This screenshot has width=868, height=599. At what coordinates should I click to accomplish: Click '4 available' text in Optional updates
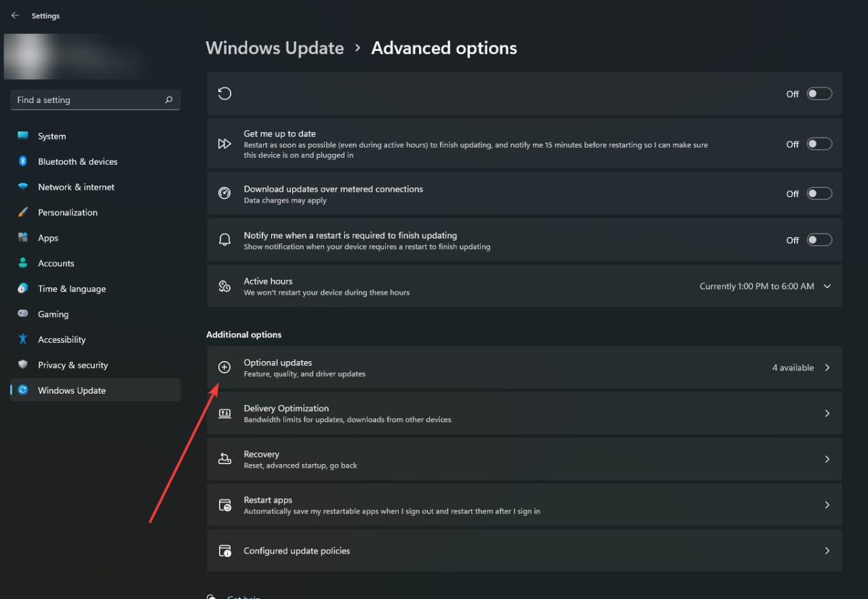tap(793, 367)
